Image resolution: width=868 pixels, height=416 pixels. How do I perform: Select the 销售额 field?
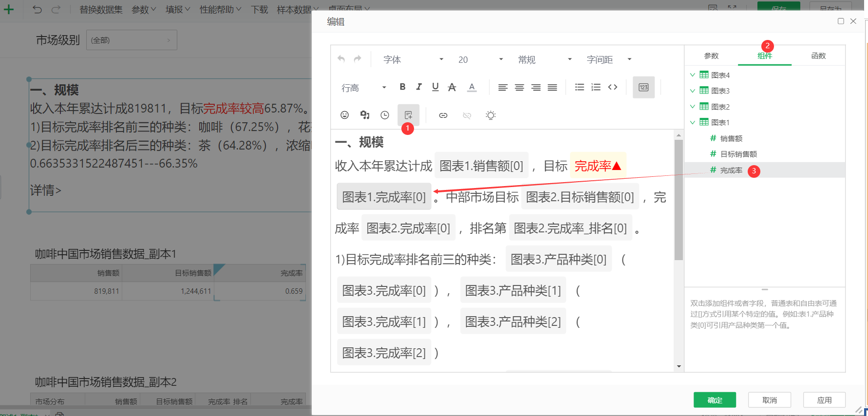tap(765, 138)
